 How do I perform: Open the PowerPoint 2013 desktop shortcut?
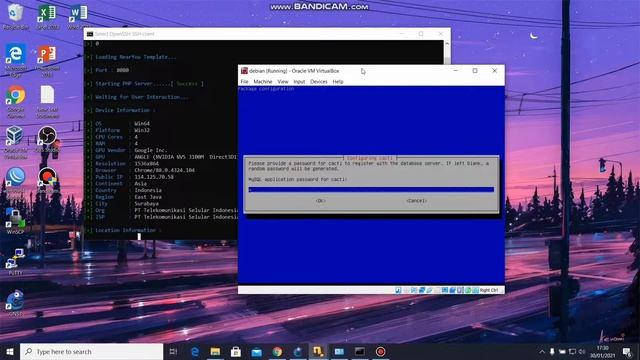47,60
